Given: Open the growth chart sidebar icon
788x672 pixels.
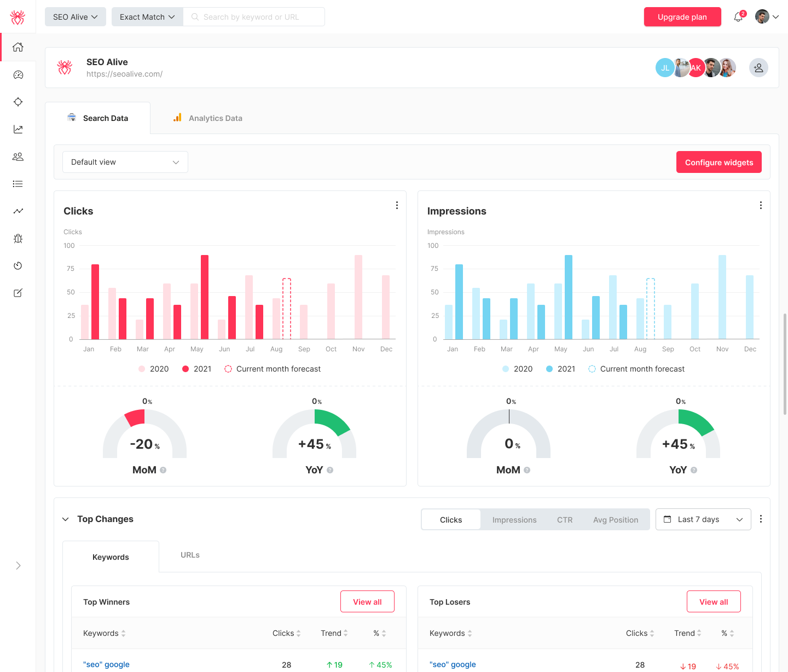Looking at the screenshot, I should 18,129.
